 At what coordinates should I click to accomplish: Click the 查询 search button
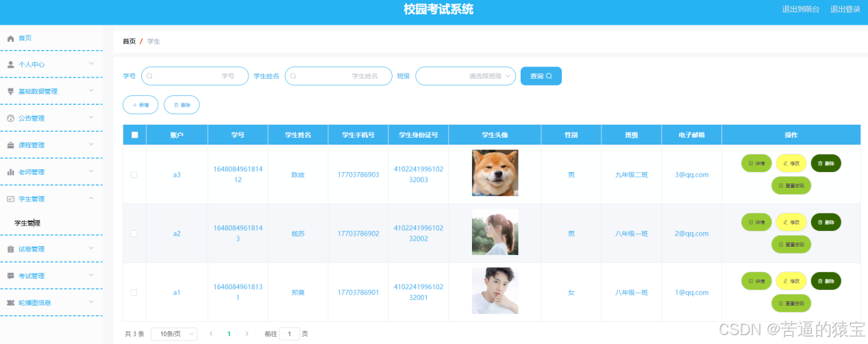coord(541,76)
